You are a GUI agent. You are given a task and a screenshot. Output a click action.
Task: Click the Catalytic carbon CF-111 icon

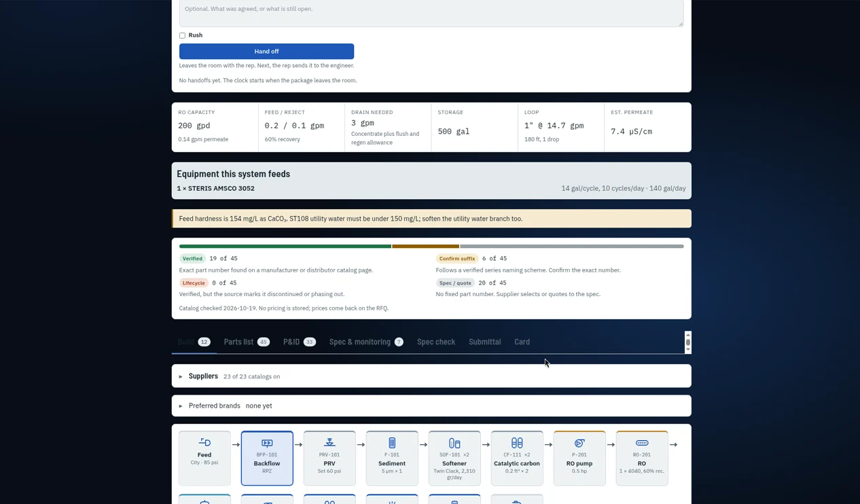(517, 443)
